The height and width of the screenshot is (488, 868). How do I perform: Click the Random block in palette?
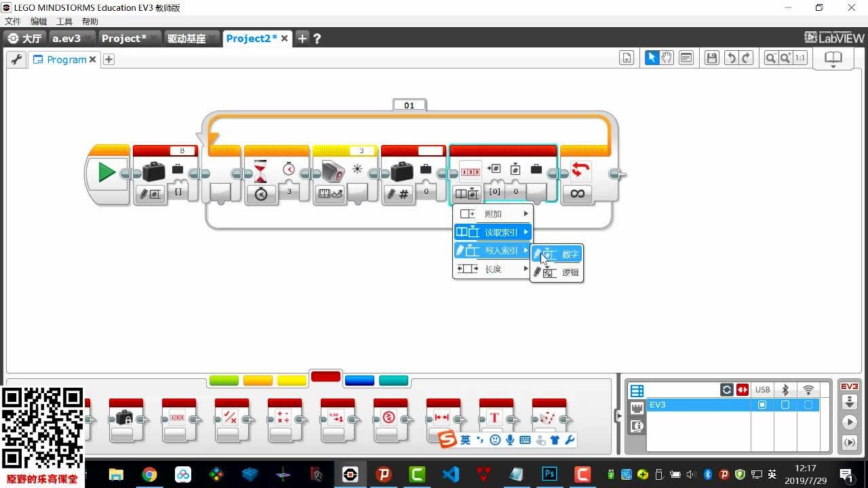pyautogui.click(x=548, y=419)
